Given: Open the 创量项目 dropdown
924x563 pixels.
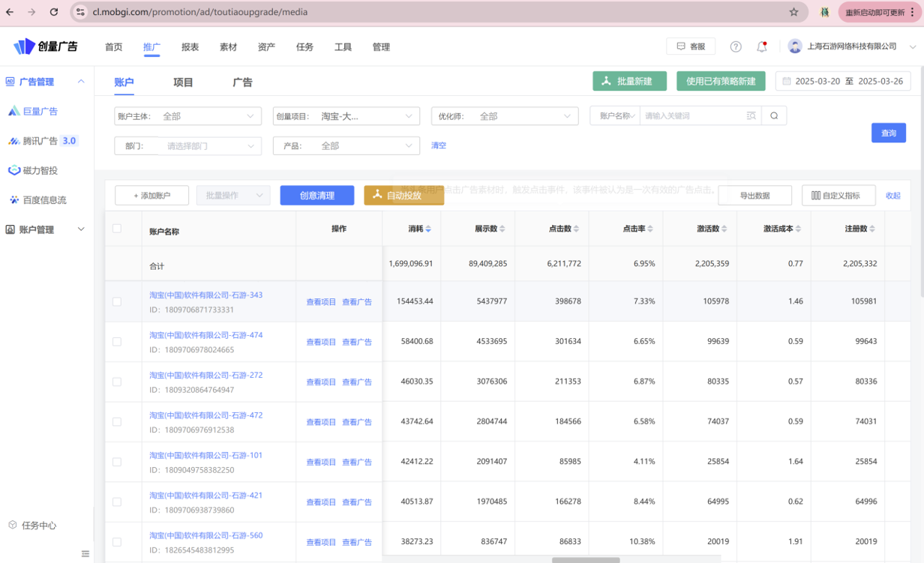Looking at the screenshot, I should pyautogui.click(x=346, y=116).
